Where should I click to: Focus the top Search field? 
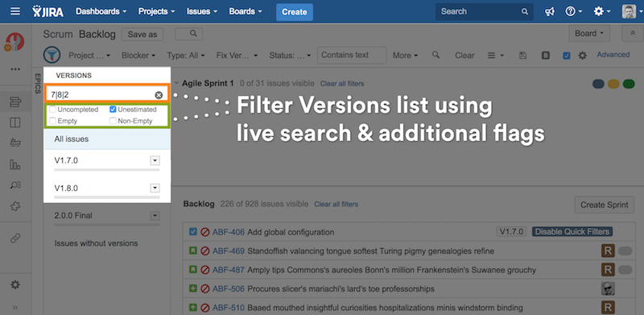(x=485, y=11)
